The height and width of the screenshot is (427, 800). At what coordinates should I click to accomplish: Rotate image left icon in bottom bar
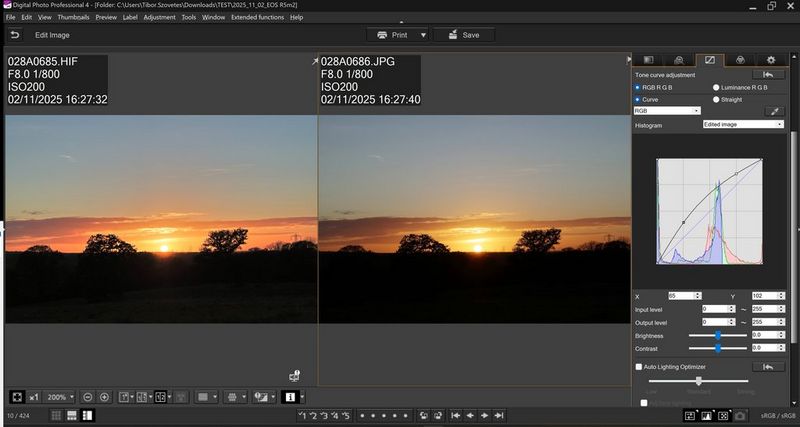click(x=423, y=416)
